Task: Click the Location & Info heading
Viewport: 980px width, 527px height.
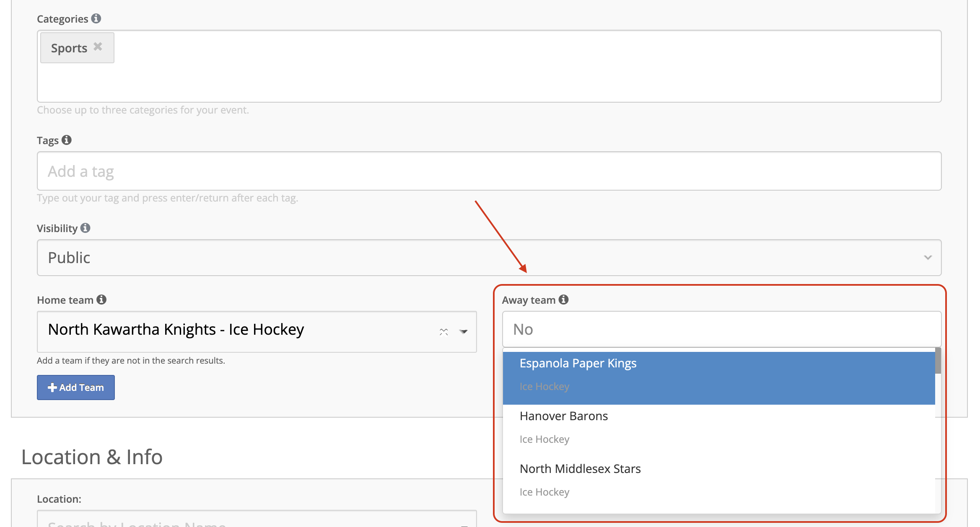Action: [92, 457]
